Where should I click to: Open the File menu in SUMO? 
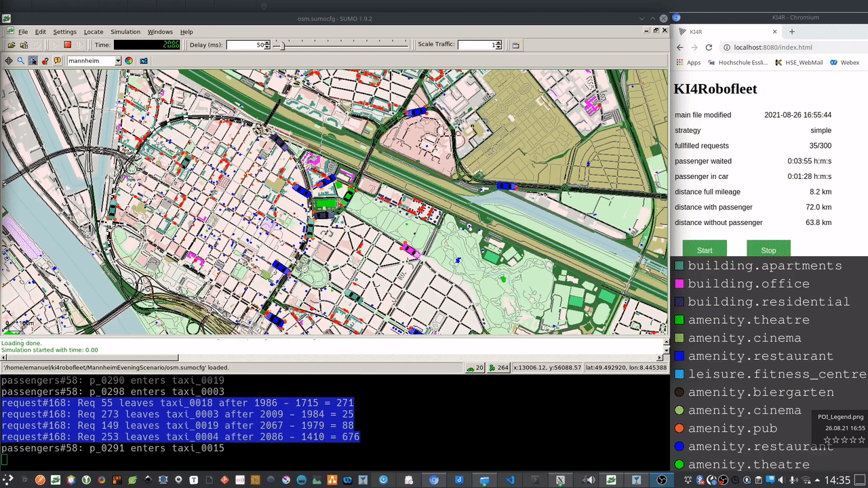(x=23, y=32)
